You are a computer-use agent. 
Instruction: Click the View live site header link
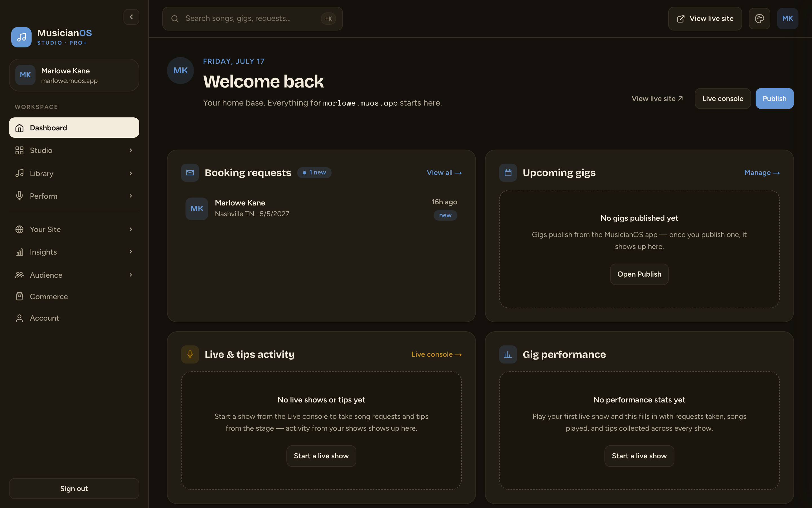point(657,98)
